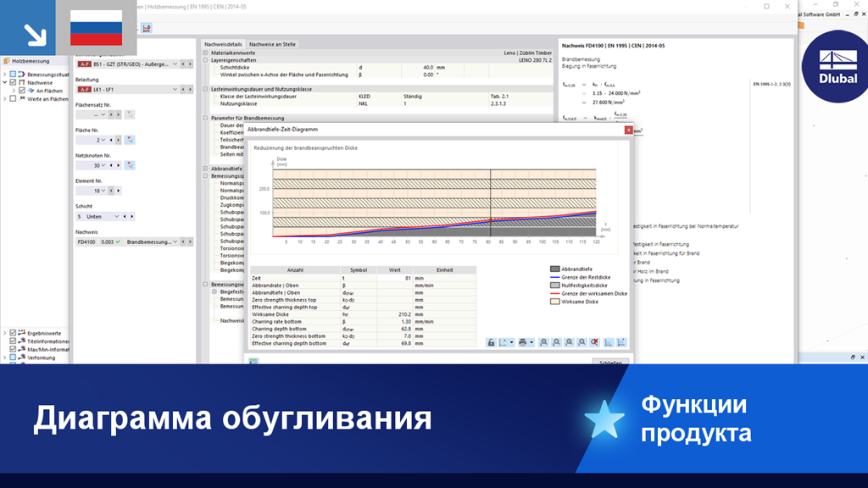Open the print options dropdown arrow
The image size is (868, 488).
[531, 342]
